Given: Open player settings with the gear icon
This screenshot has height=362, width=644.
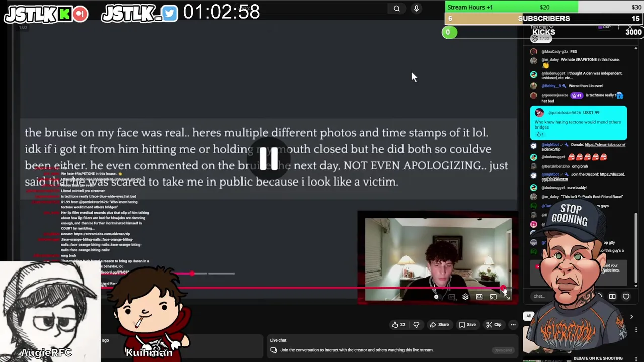Looking at the screenshot, I should coord(465,297).
